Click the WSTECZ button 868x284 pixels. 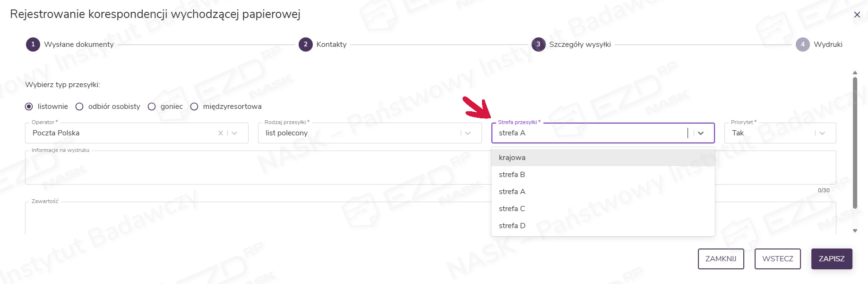(777, 259)
